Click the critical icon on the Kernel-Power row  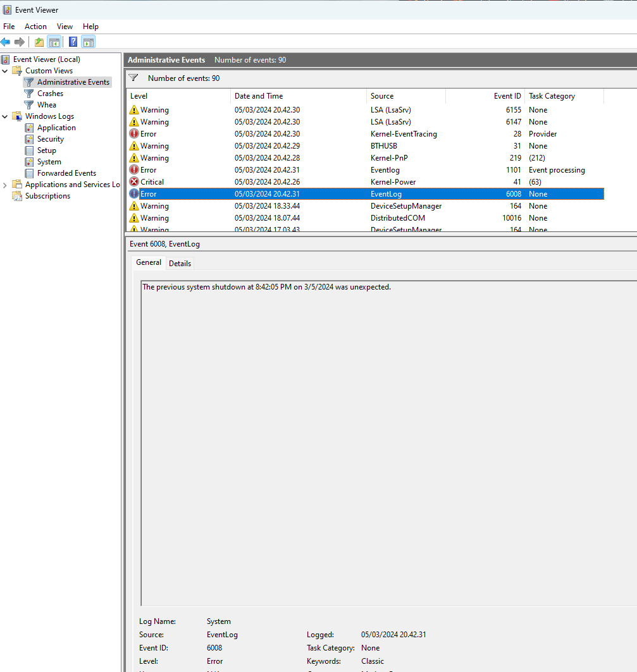tap(134, 181)
